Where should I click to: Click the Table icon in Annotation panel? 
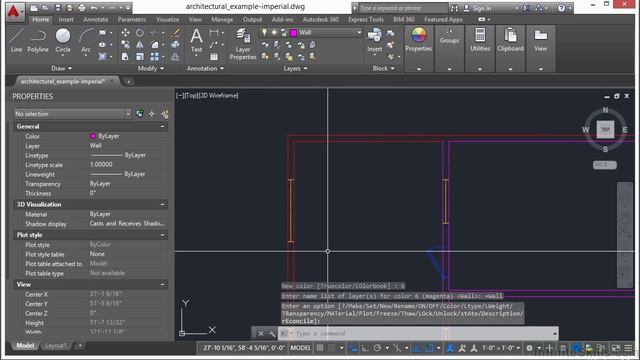tap(213, 57)
